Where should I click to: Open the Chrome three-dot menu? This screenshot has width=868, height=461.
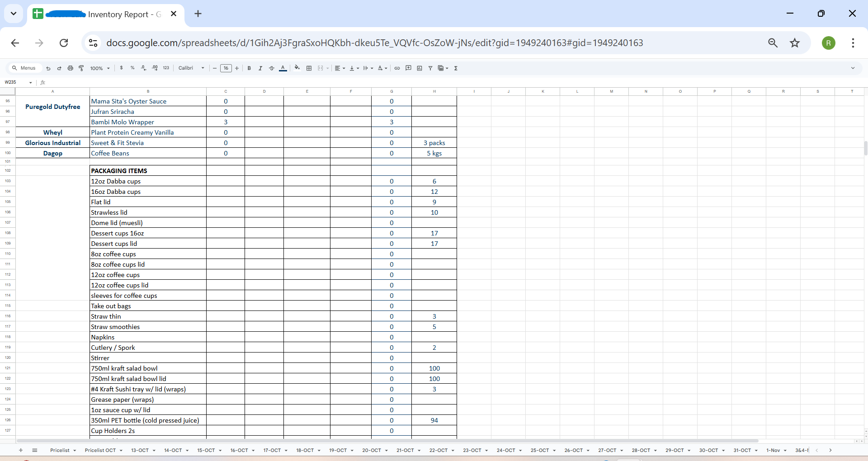click(853, 43)
